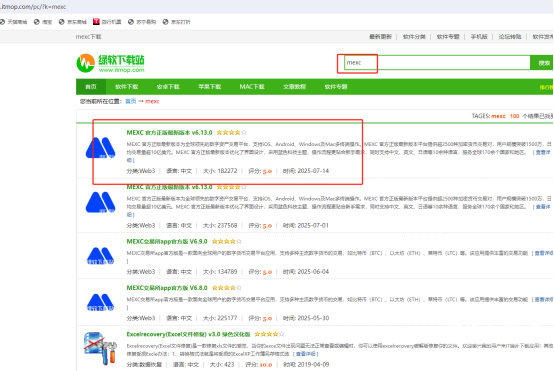Click star rating of MEXC V6.8.0
This screenshot has height=371, width=554.
[226, 288]
